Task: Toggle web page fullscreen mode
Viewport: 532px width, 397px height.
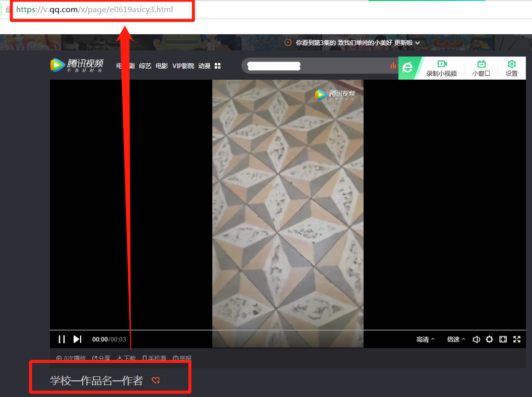Action: [503, 339]
